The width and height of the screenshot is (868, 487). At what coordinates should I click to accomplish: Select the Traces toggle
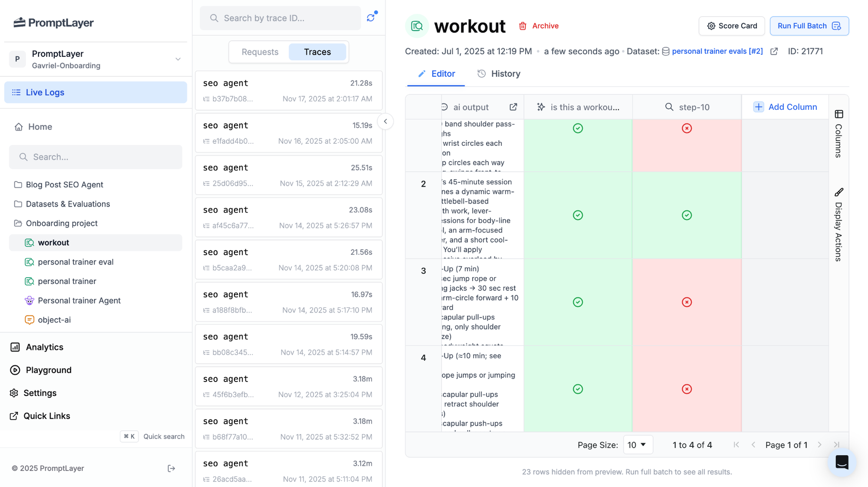coord(317,52)
